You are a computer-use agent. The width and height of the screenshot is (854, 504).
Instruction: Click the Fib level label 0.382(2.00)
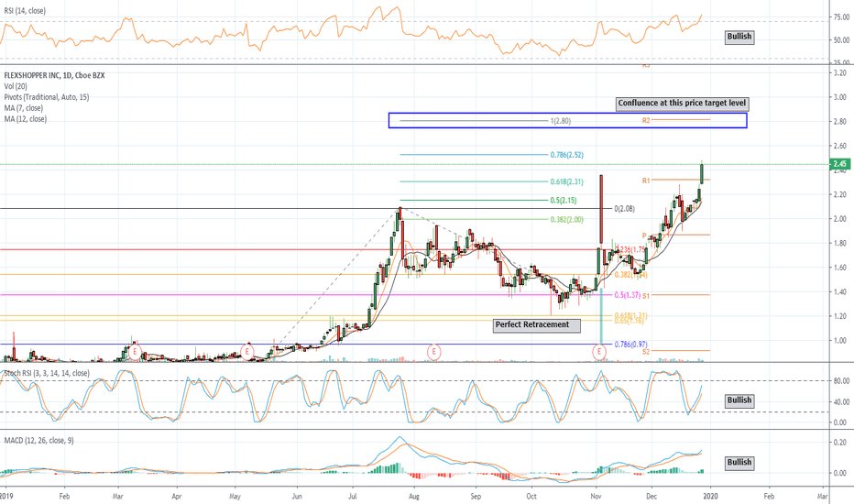pyautogui.click(x=566, y=220)
